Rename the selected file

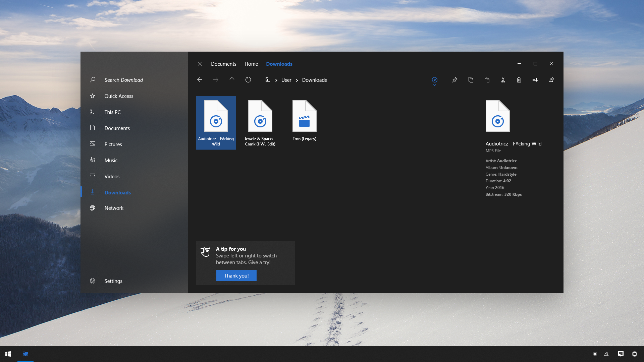pos(535,80)
